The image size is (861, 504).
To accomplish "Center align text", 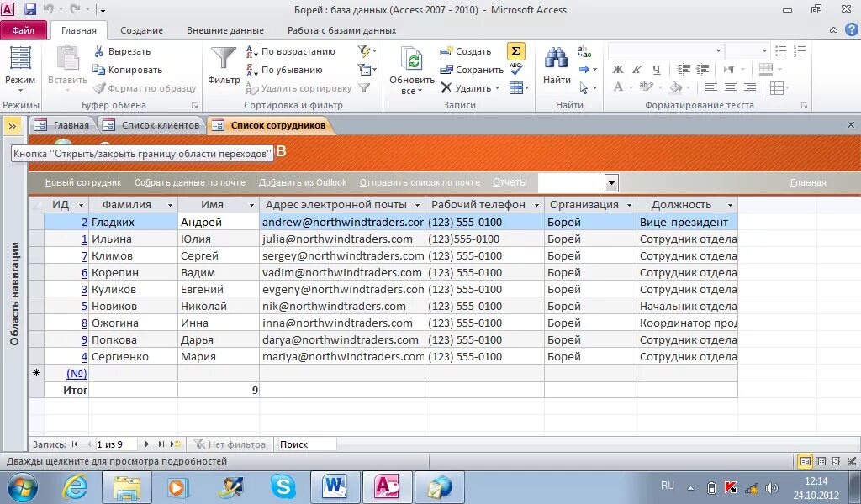I will 731,87.
